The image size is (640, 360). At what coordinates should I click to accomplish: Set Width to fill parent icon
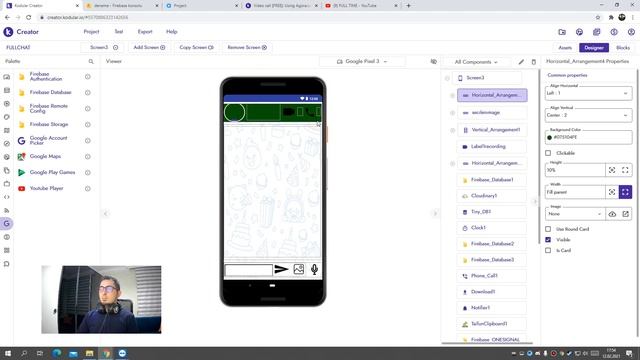tap(625, 192)
